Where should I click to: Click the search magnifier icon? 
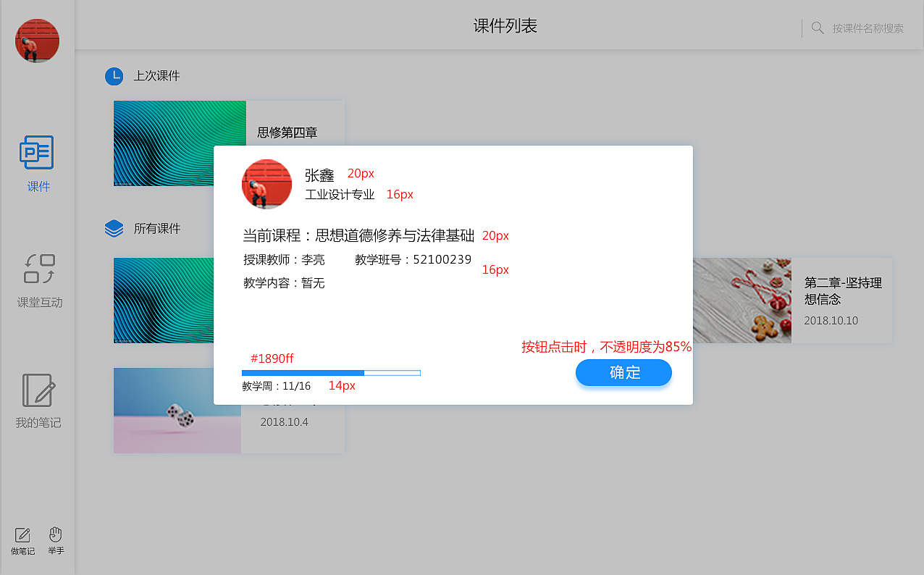(x=818, y=28)
